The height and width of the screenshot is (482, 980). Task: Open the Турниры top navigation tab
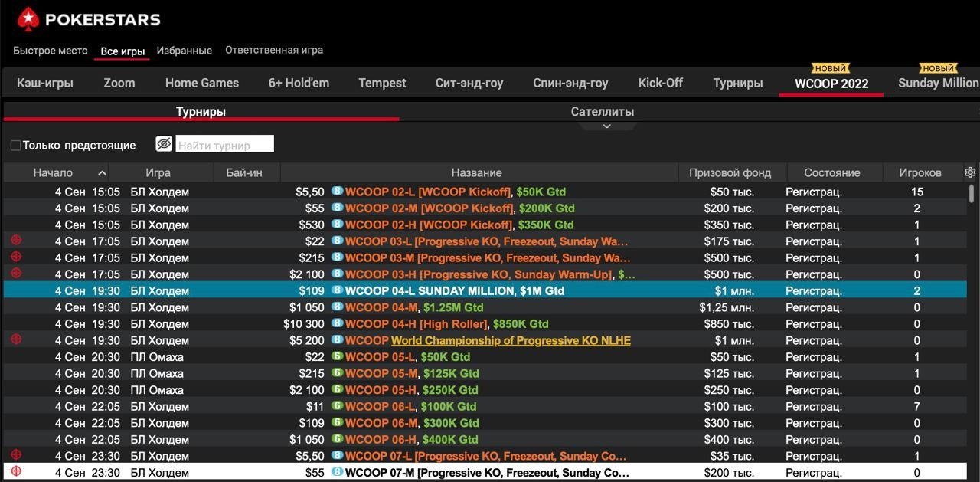point(738,83)
